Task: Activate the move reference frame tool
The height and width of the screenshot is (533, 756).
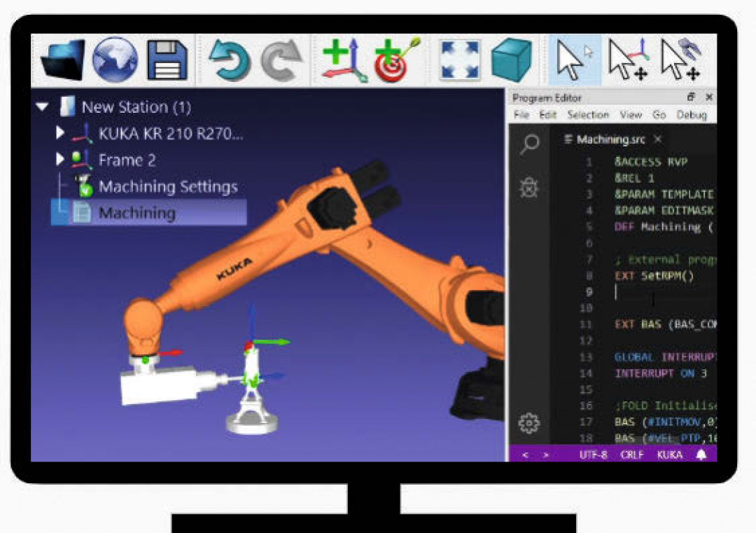Action: click(x=628, y=60)
